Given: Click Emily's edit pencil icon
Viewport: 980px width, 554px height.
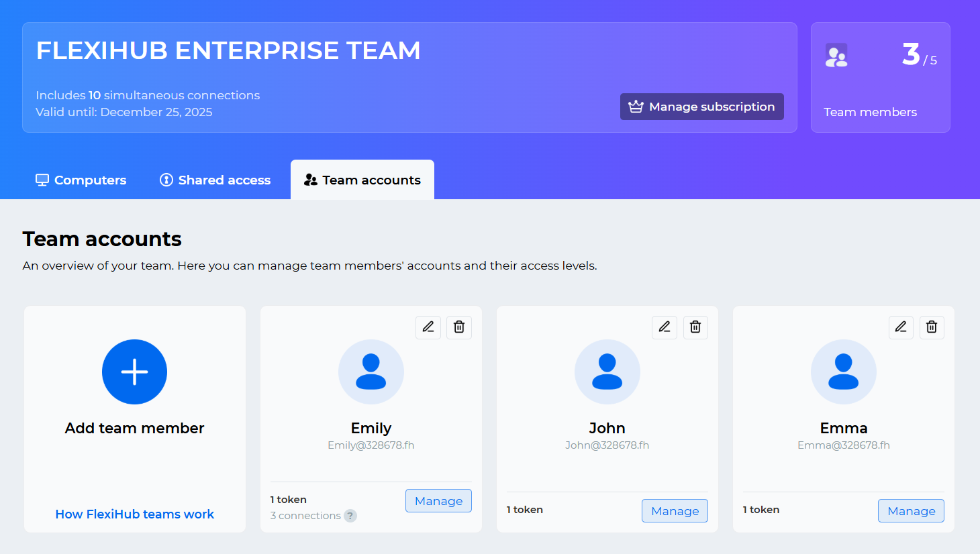Looking at the screenshot, I should point(428,327).
